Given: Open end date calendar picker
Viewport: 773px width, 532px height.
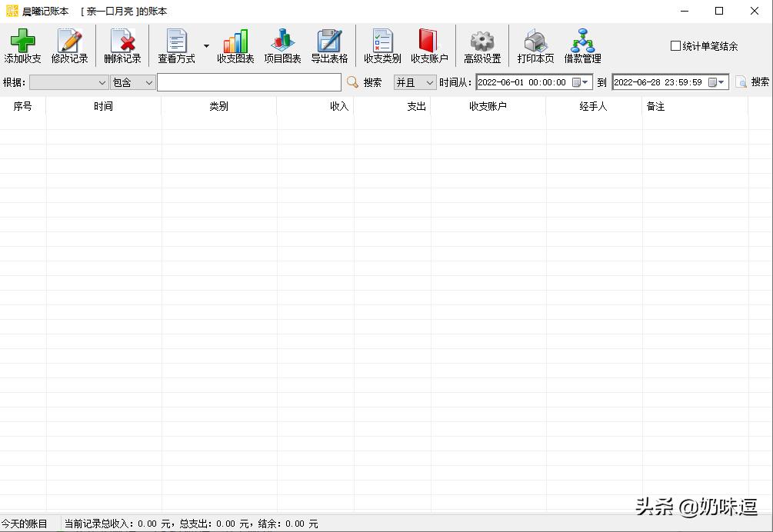Looking at the screenshot, I should 716,82.
